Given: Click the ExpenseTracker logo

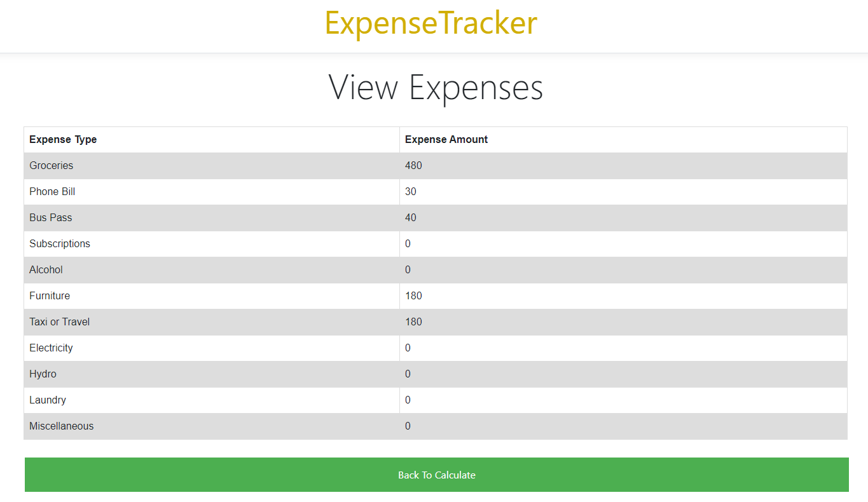Looking at the screenshot, I should pyautogui.click(x=431, y=23).
